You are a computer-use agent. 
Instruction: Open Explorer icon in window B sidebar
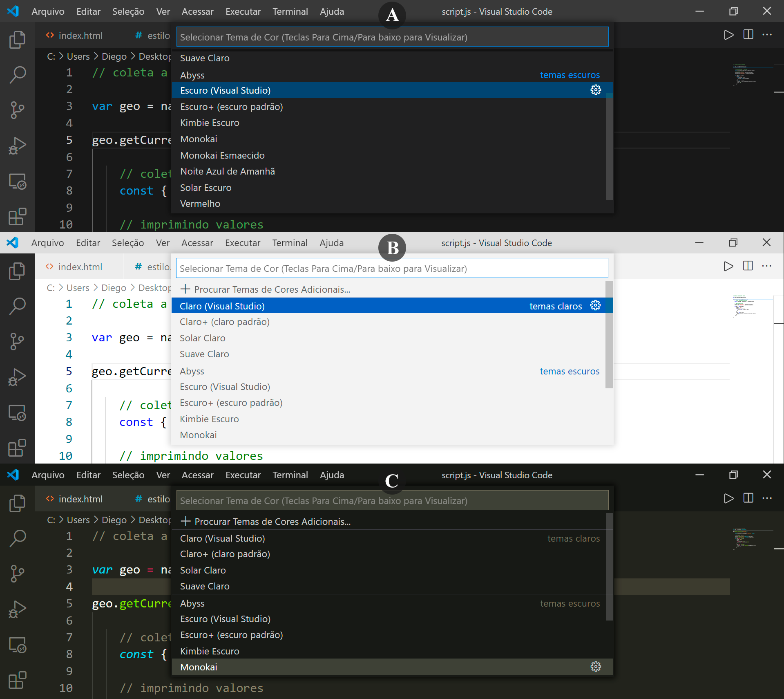pyautogui.click(x=17, y=271)
